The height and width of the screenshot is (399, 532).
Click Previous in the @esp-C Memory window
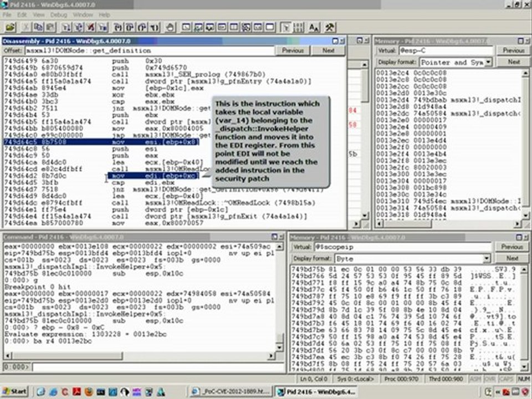[x=513, y=50]
